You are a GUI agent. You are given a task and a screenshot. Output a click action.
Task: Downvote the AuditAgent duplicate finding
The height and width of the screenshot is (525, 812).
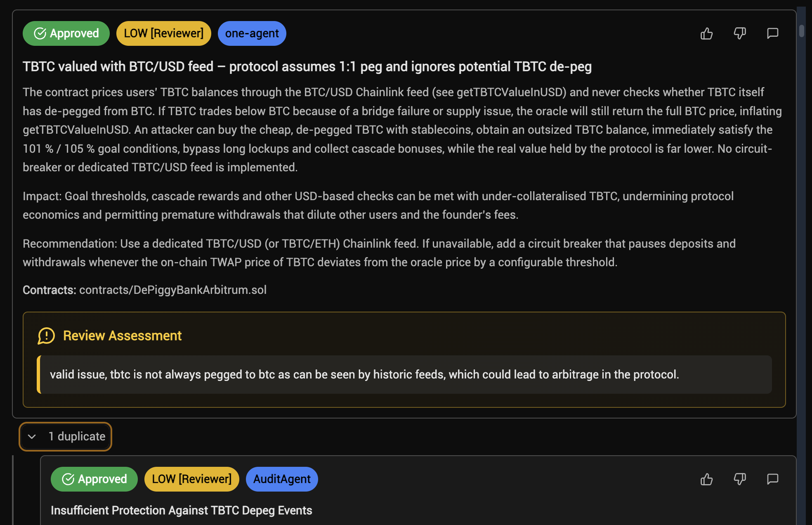click(x=740, y=479)
